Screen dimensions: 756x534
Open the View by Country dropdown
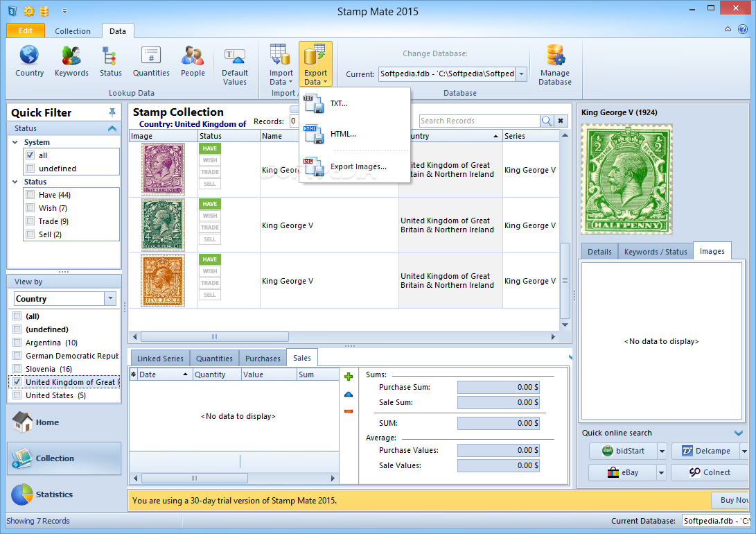110,299
